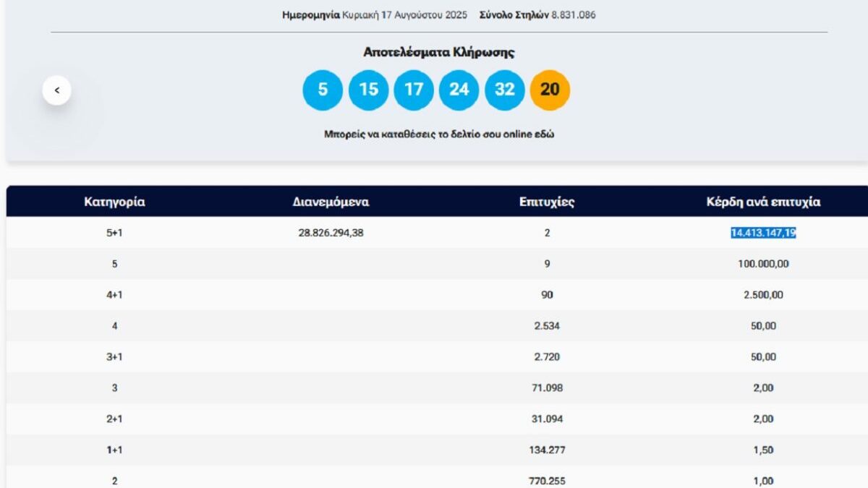Select the blue ball number 15
Image resolution: width=868 pixels, height=488 pixels.
[368, 90]
